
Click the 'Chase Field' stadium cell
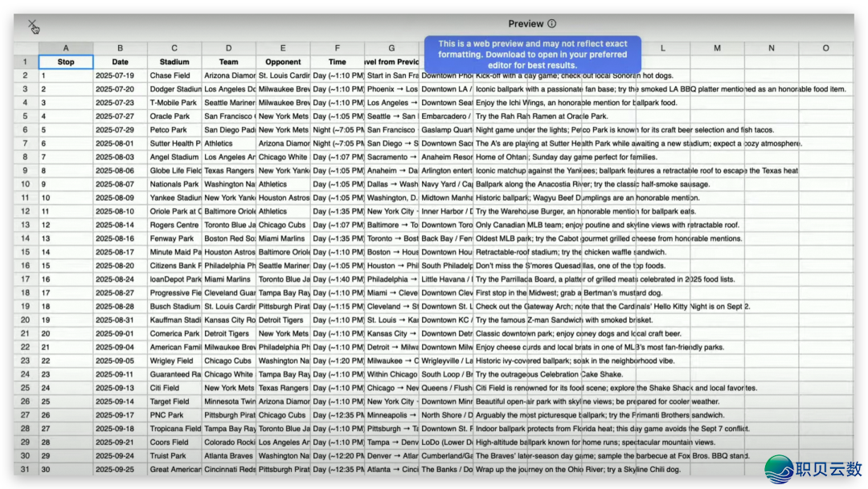click(x=174, y=75)
